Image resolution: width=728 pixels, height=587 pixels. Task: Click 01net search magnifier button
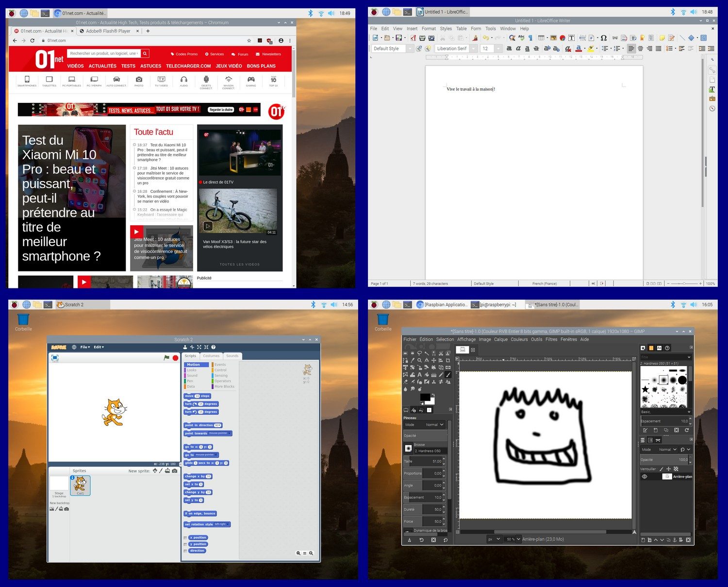[x=145, y=53]
